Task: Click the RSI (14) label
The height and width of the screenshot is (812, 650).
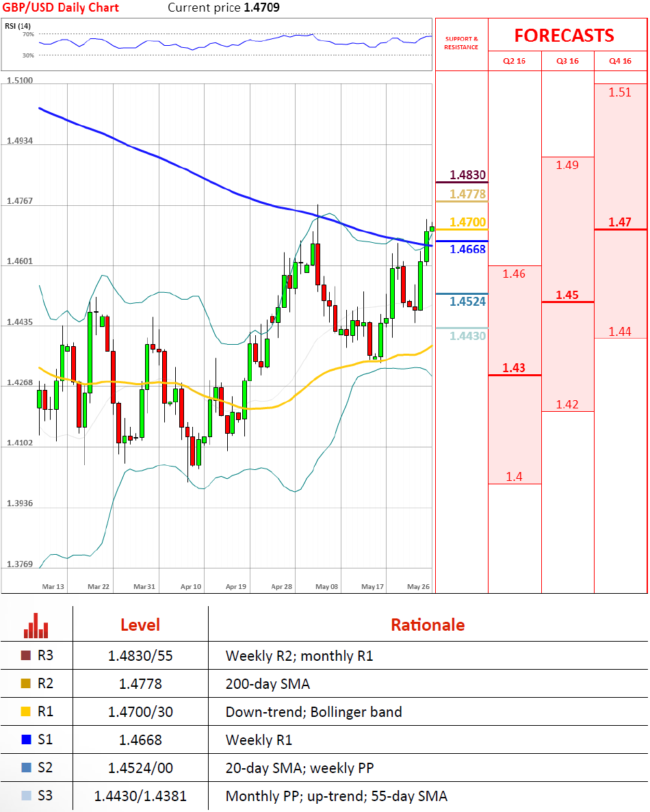Action: tap(18, 26)
